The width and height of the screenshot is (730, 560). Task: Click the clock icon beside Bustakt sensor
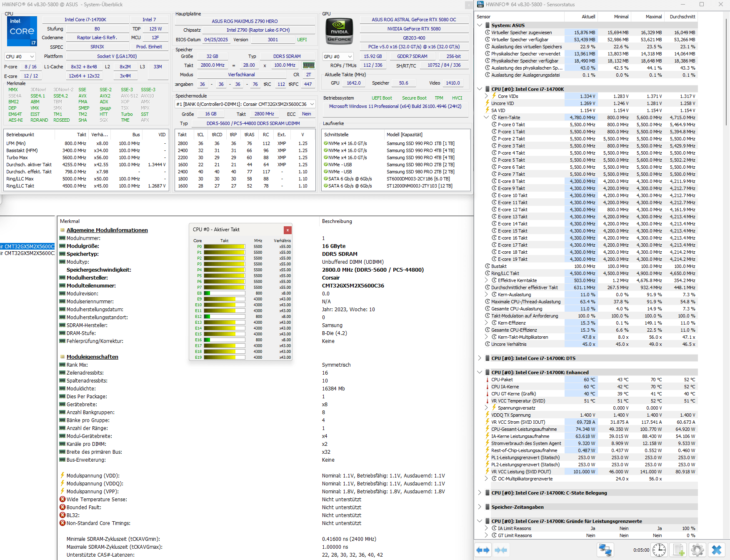pyautogui.click(x=487, y=266)
